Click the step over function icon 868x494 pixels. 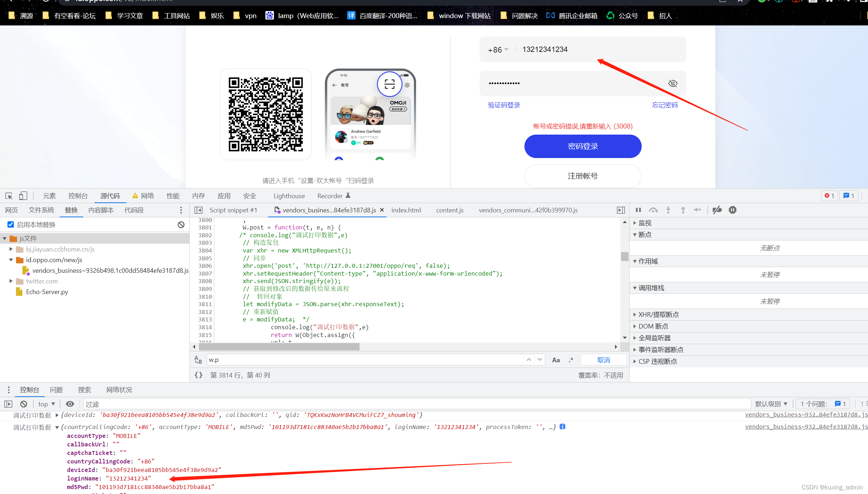(x=653, y=210)
